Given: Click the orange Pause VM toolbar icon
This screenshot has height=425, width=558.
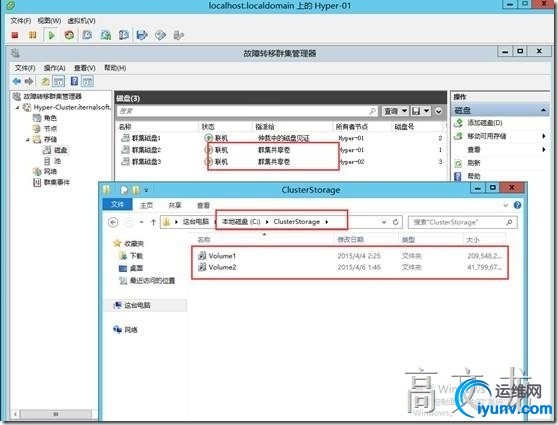Looking at the screenshot, I should 33,35.
